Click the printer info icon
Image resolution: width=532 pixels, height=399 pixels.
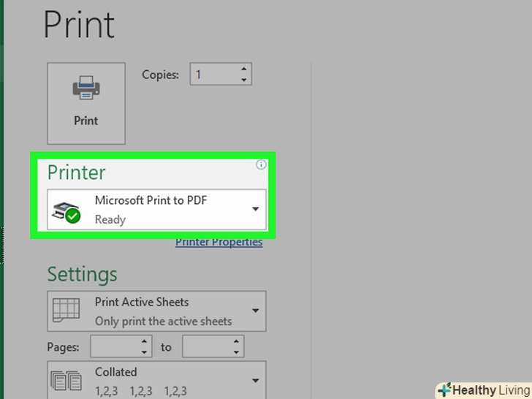click(261, 165)
